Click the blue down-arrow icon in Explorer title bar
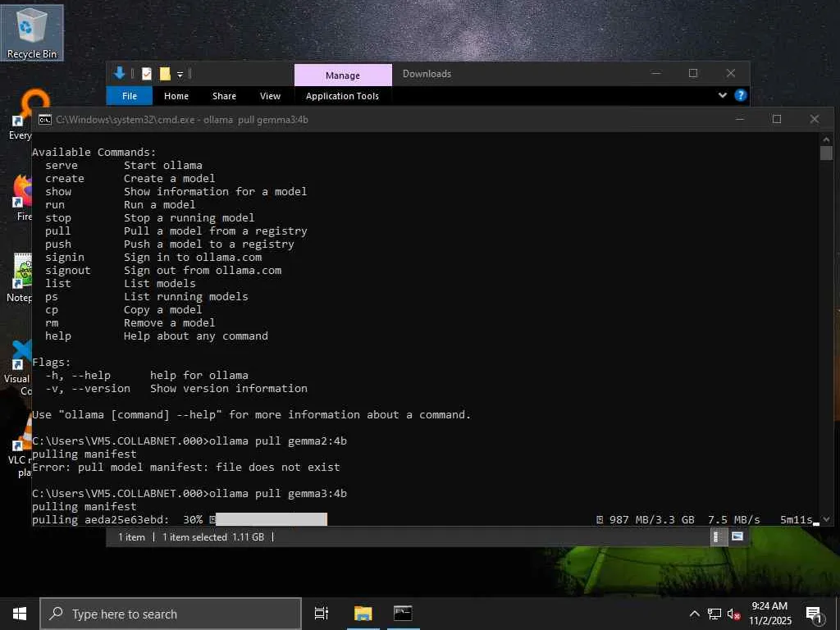Screen dimensions: 840x630 pos(120,73)
